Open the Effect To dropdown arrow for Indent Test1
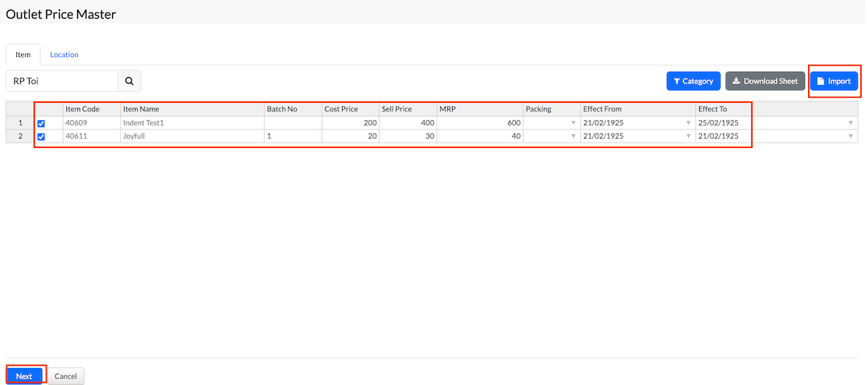 (851, 123)
